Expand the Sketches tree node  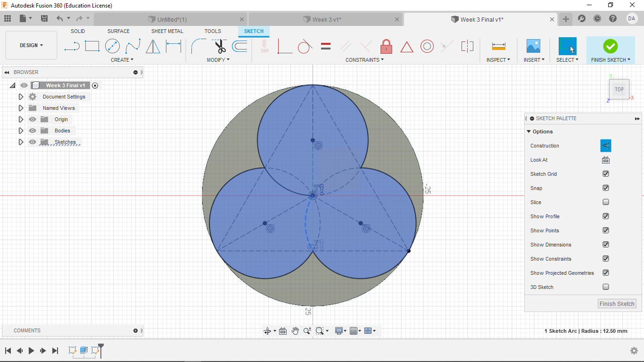click(x=21, y=142)
